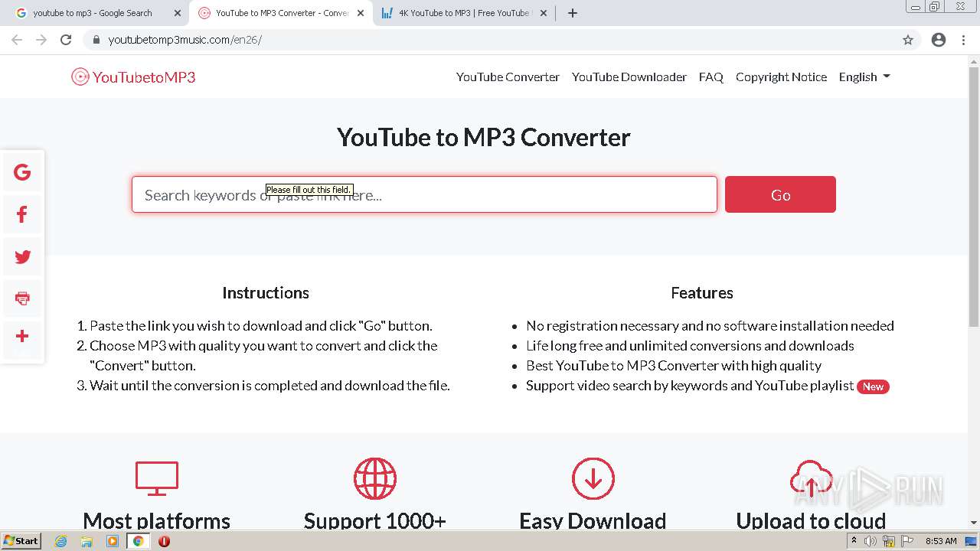Bookmark this page with the star icon
Viewport: 980px width, 551px height.
tap(908, 40)
